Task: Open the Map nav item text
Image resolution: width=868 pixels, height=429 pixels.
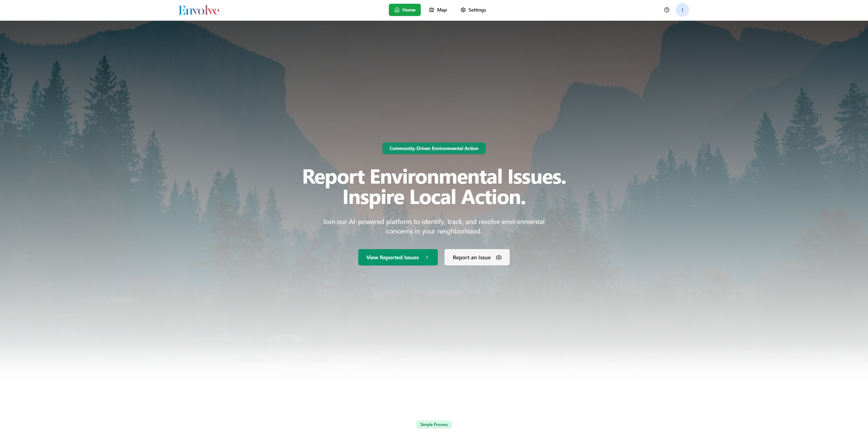Action: point(442,10)
